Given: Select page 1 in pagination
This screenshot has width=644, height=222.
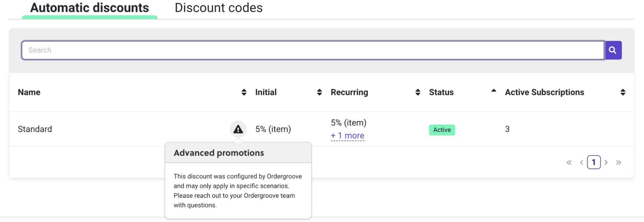Looking at the screenshot, I should 594,162.
